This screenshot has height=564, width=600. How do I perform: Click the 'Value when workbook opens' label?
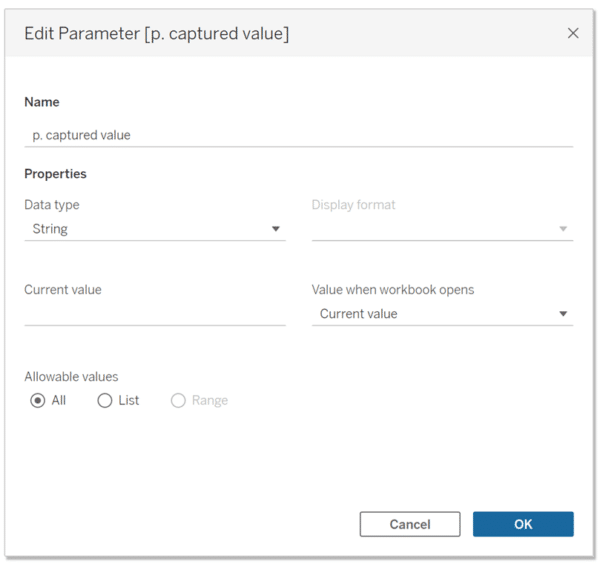[x=393, y=290]
